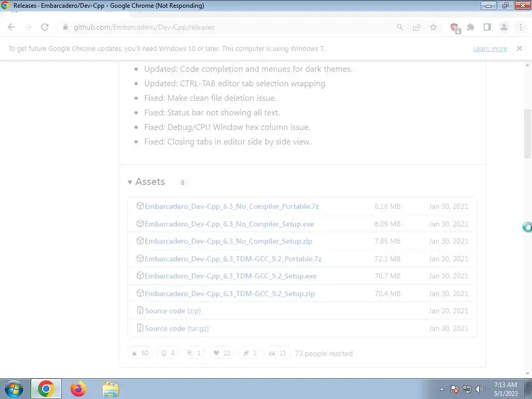This screenshot has width=532, height=399.
Task: Go back to the previous page
Action: click(11, 27)
